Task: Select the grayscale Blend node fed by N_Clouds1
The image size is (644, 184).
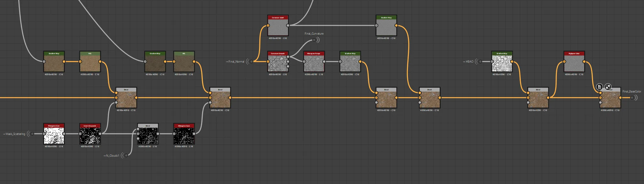Action: click(x=148, y=134)
